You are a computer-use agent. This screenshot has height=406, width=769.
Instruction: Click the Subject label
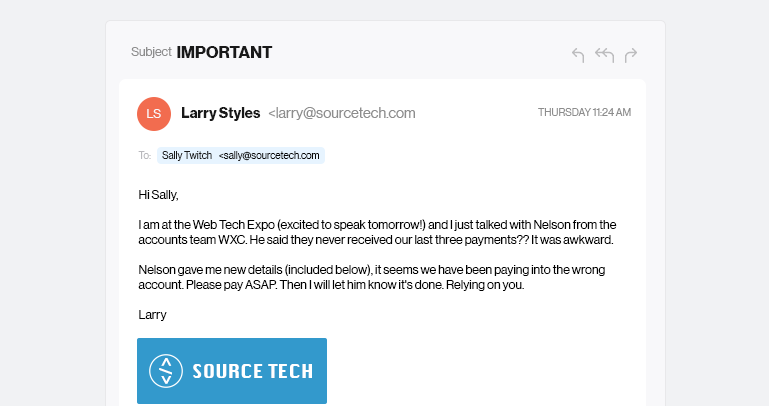coord(151,53)
